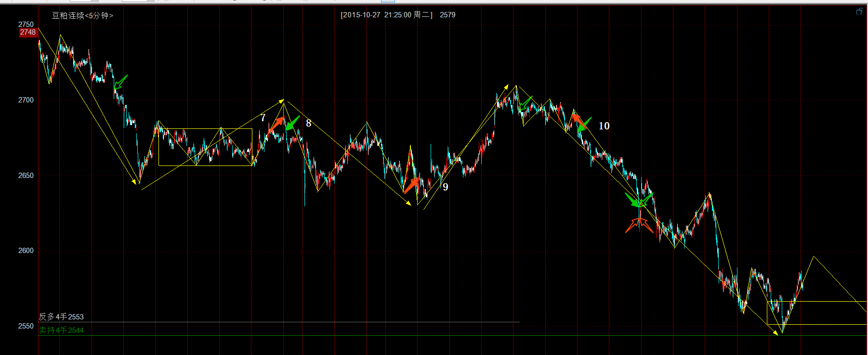Viewport: 868px width, 355px height.
Task: Select the order line label 反多4手 2553
Action: [x=61, y=317]
